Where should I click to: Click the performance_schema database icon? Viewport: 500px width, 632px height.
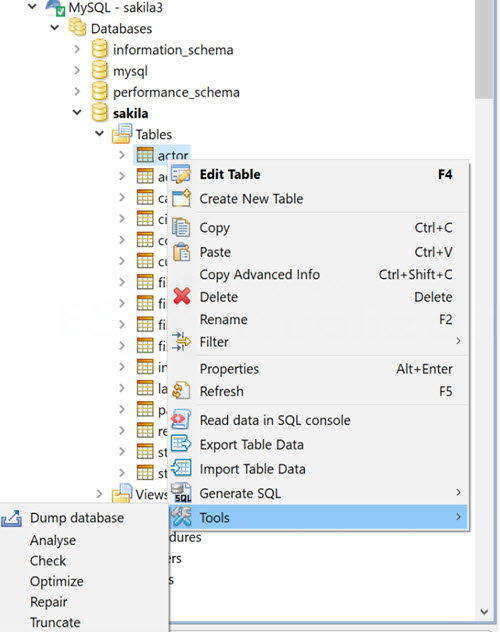(100, 91)
